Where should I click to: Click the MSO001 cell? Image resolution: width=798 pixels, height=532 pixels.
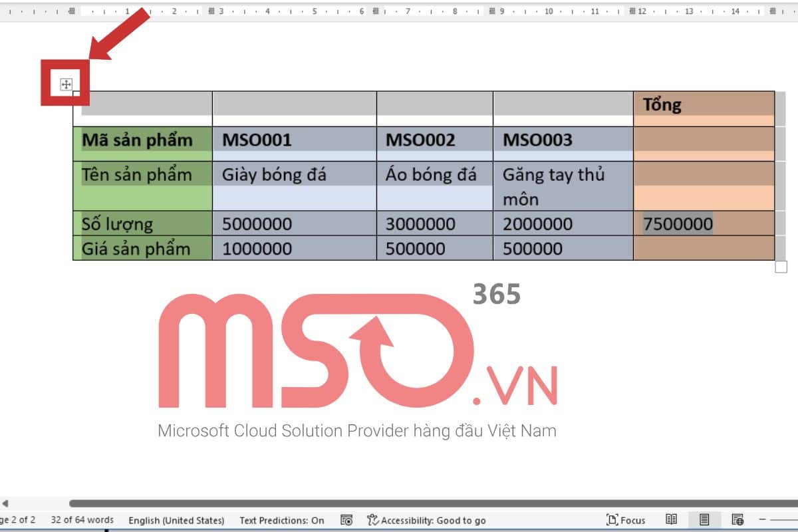[294, 144]
